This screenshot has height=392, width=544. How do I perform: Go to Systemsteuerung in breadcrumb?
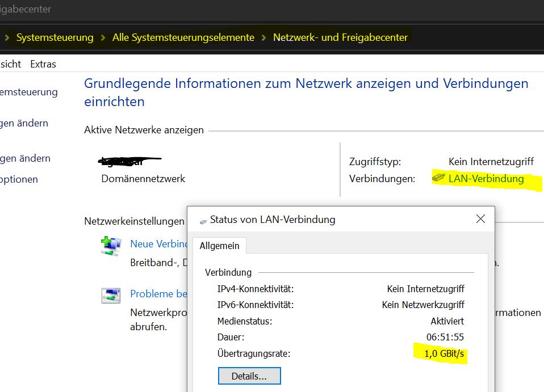[55, 37]
